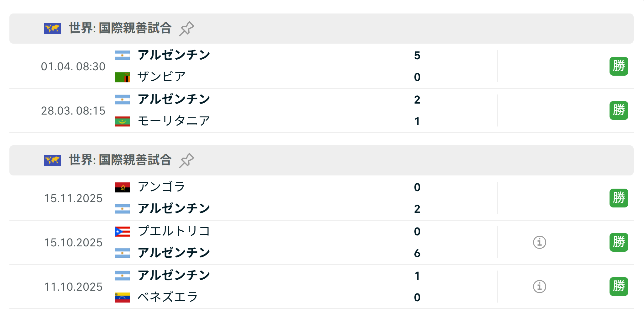Click the Venezuela flag icon
Screen dimensions: 644x317
122,297
